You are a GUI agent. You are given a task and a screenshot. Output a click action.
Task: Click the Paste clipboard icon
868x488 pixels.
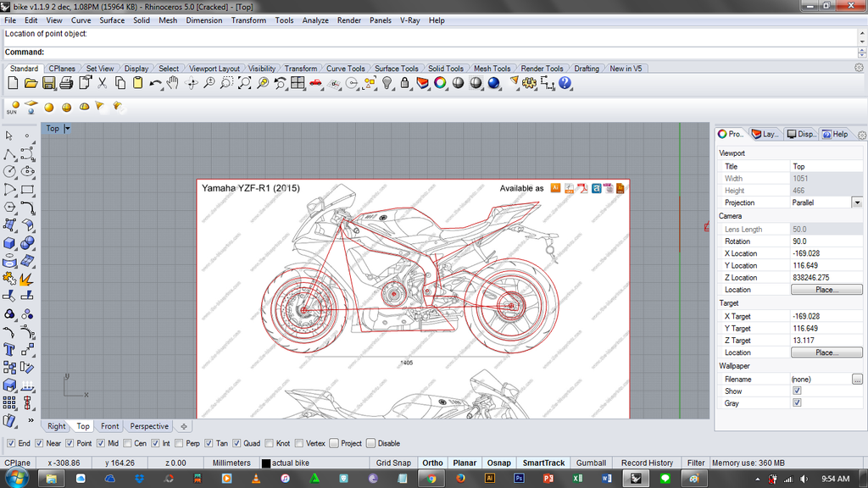tap(138, 84)
